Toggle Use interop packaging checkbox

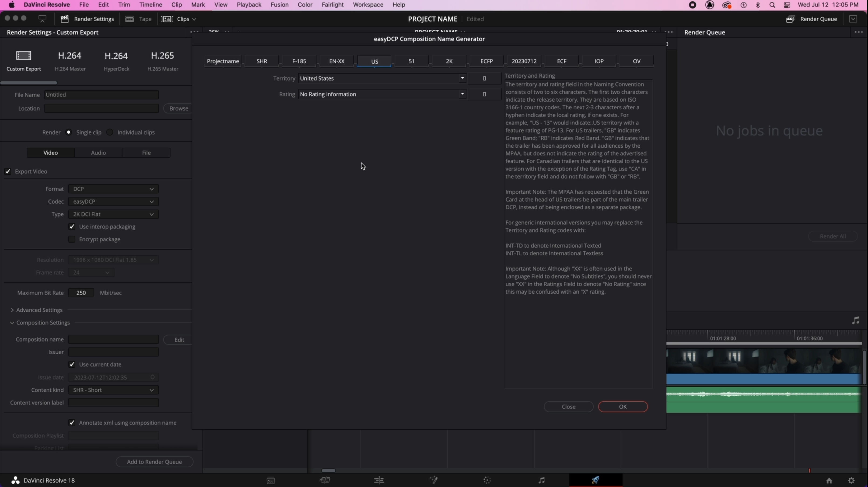coord(72,227)
